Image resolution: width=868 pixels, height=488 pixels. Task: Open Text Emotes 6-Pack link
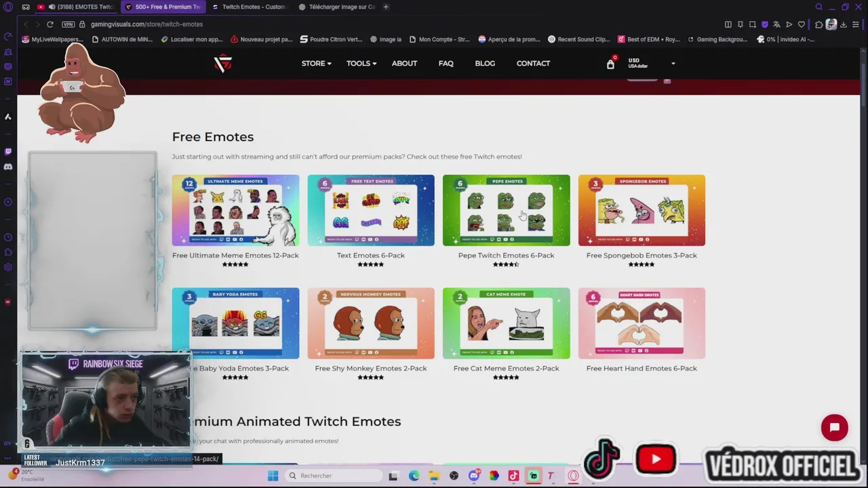point(371,256)
